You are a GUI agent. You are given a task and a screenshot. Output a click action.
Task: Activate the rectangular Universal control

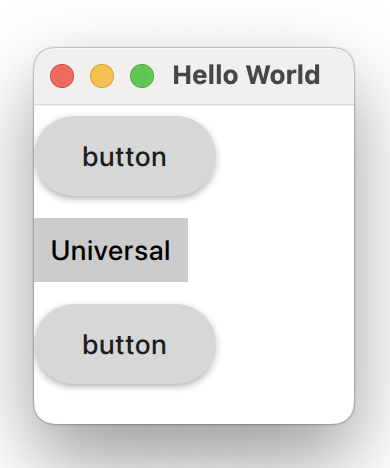pos(111,250)
